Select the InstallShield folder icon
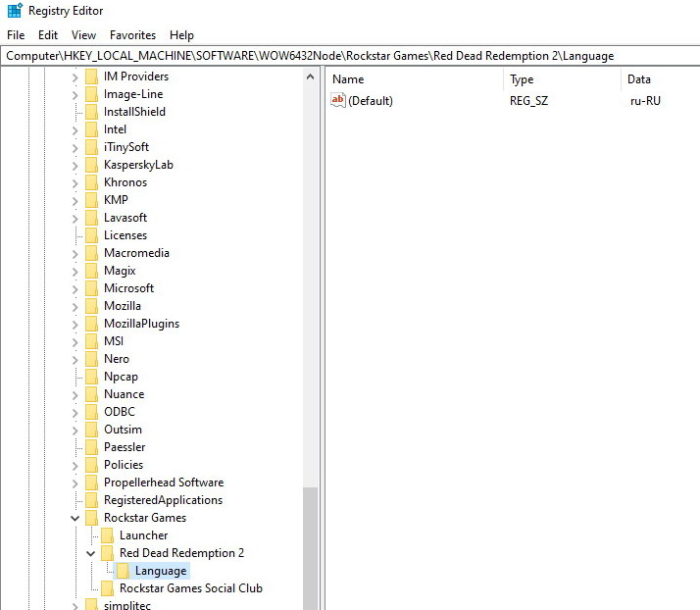Viewport: 700px width, 610px height. pos(91,112)
